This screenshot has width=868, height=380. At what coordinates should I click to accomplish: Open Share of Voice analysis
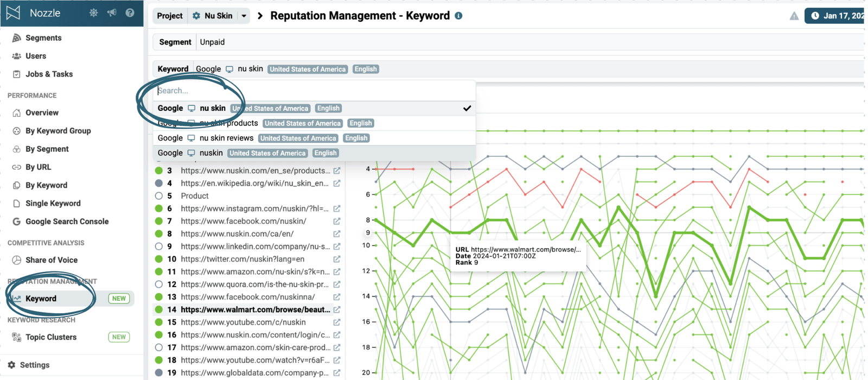(x=52, y=260)
